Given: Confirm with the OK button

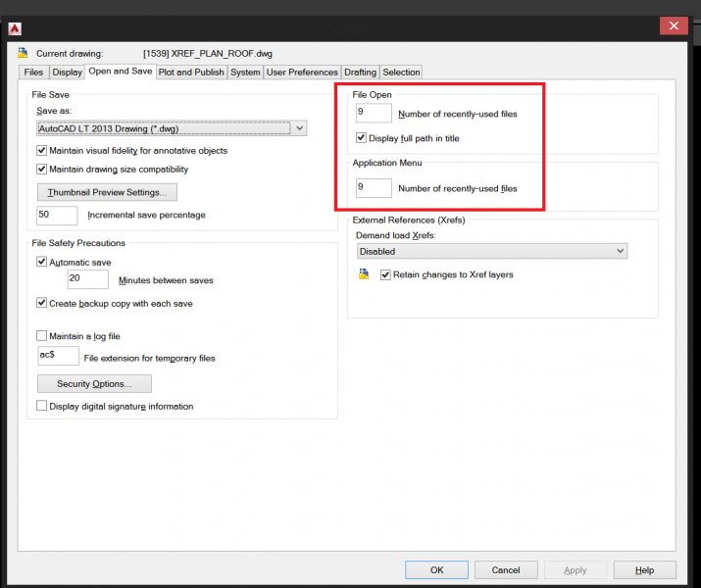Looking at the screenshot, I should (x=437, y=569).
